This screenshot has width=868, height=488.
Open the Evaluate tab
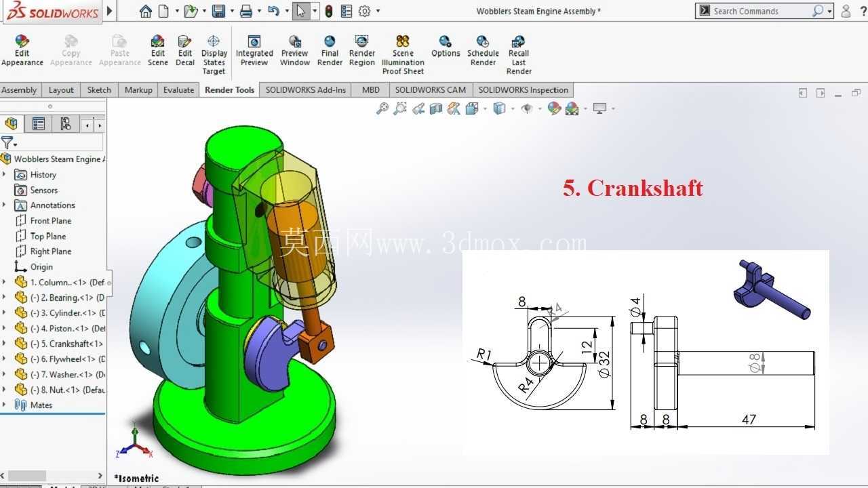[178, 89]
